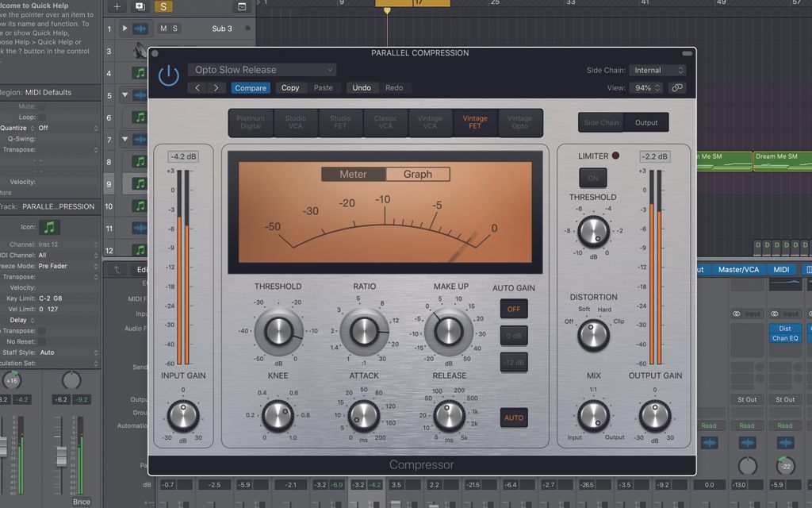Open the Side Chain Internal dropdown

658,70
